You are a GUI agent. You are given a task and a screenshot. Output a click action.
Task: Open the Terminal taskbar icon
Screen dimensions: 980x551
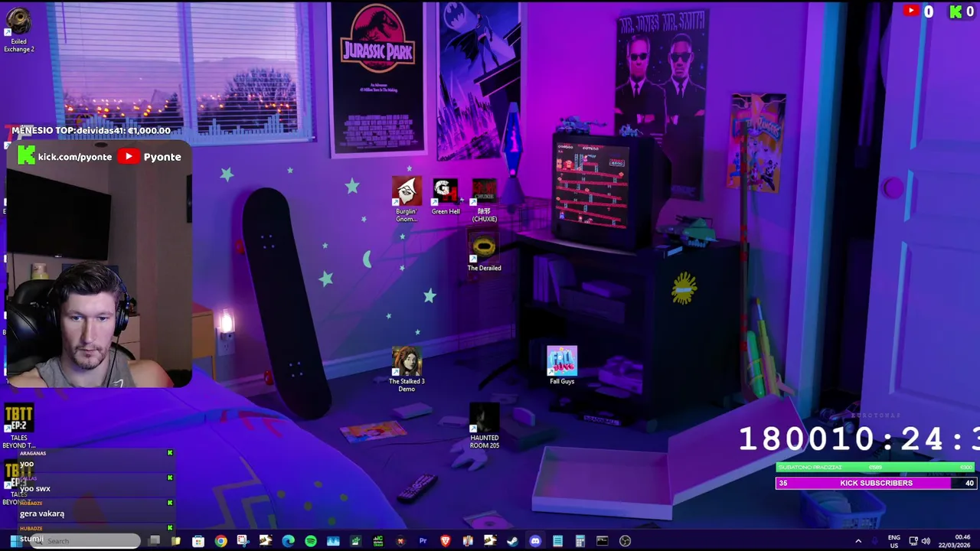[603, 541]
